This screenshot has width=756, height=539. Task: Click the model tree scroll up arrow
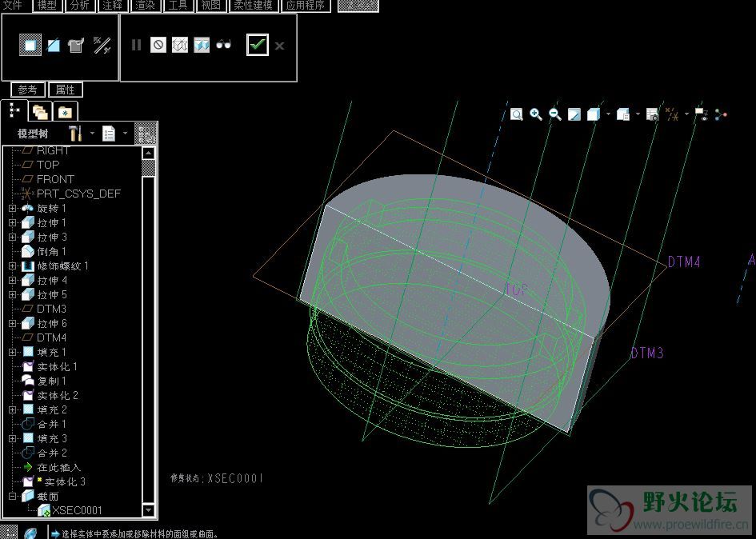(x=149, y=154)
